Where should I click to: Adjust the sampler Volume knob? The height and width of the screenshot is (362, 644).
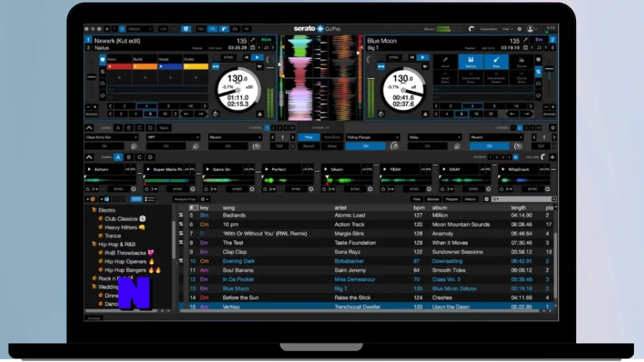(x=543, y=157)
